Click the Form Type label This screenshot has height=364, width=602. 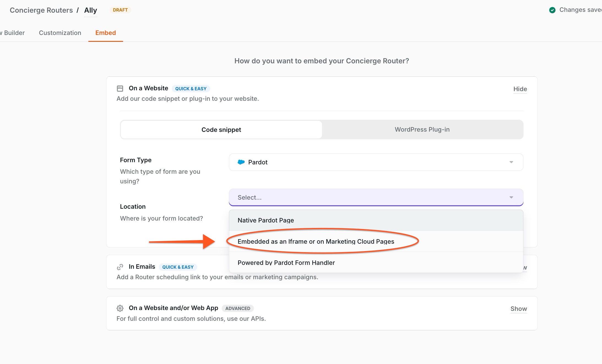136,160
